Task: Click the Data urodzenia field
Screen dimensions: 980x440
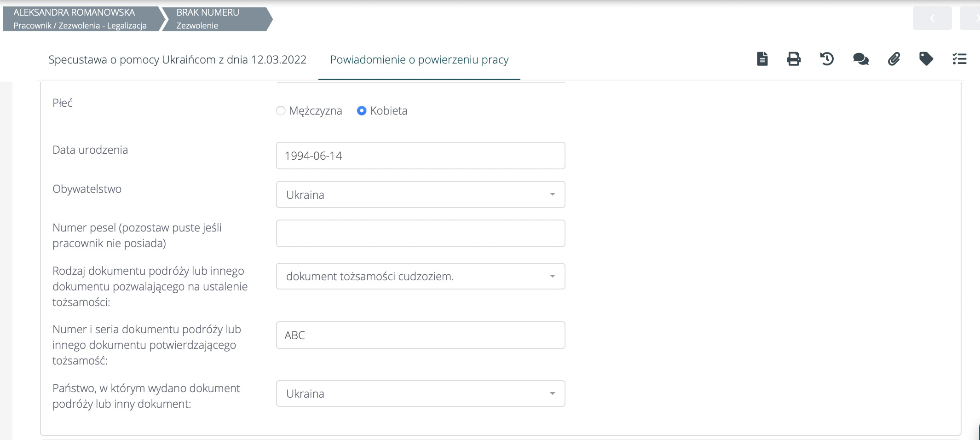Action: [x=420, y=156]
